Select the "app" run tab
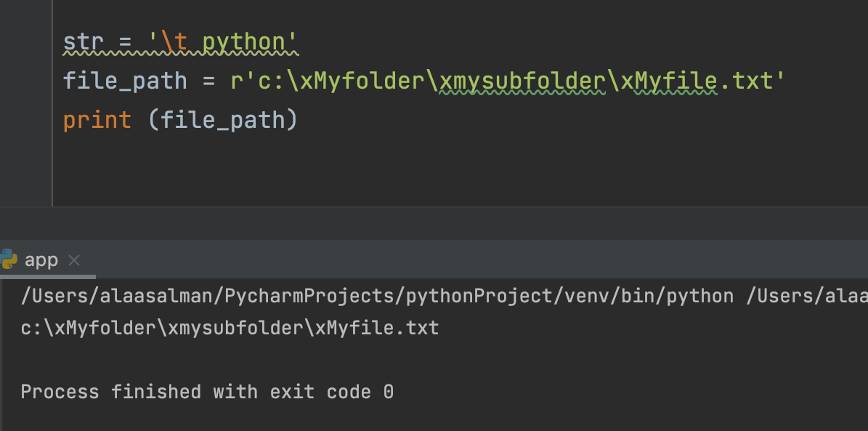868x431 pixels. [x=41, y=260]
